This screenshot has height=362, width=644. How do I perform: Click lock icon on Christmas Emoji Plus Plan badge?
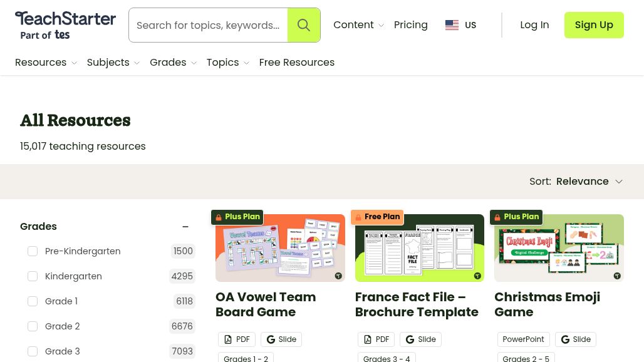(x=497, y=217)
